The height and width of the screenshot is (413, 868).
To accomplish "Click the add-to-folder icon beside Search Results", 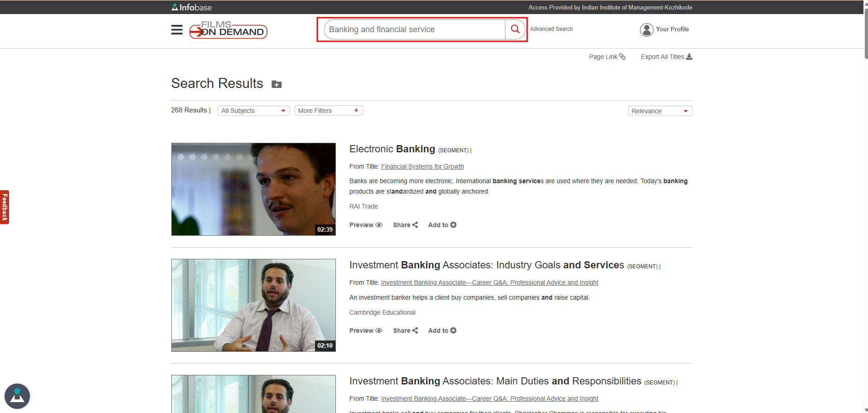I will (x=276, y=84).
